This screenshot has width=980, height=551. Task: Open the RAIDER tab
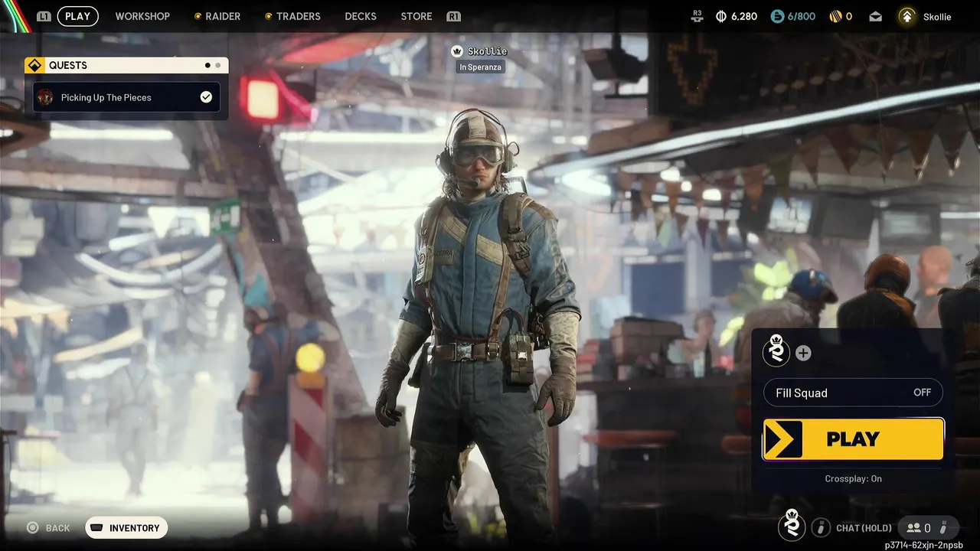pos(217,16)
